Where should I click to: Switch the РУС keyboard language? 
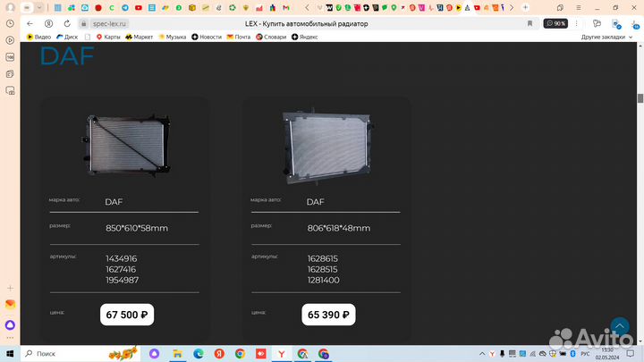(x=585, y=354)
